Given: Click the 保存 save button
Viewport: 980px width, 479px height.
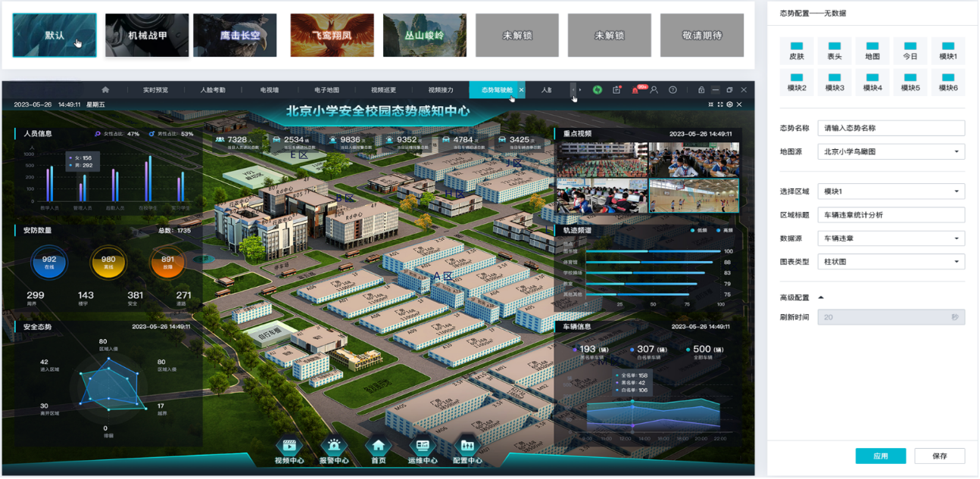Looking at the screenshot, I should click(x=939, y=456).
